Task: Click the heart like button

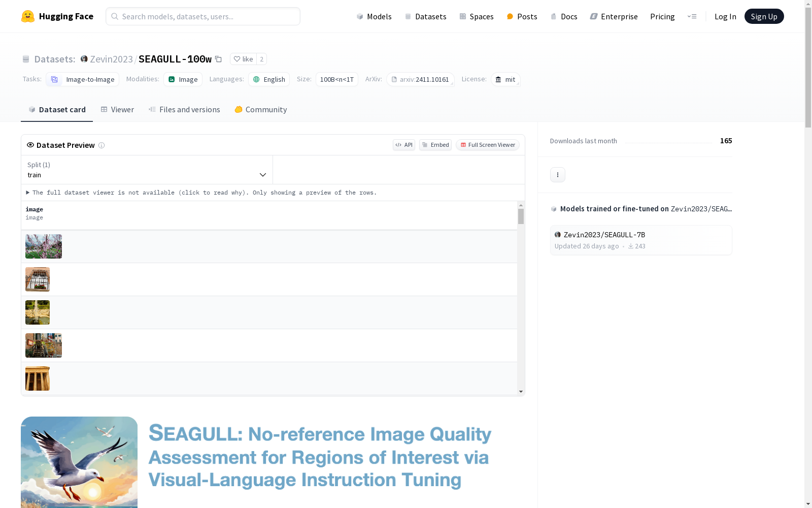Action: point(243,59)
